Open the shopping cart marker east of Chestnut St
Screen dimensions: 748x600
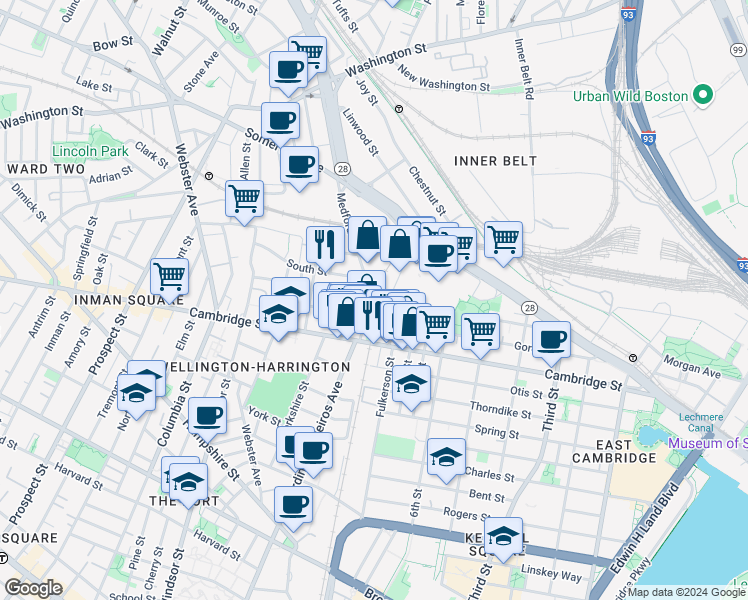(503, 240)
